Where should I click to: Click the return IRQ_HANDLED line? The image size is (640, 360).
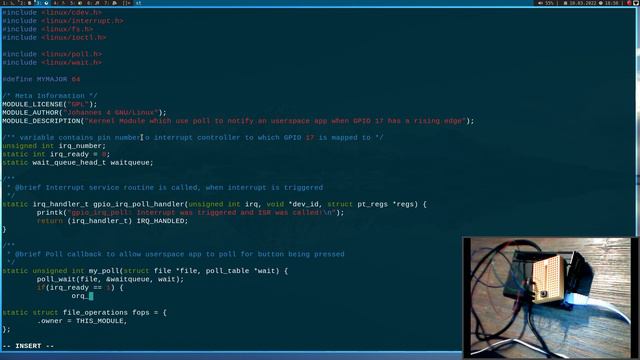[x=112, y=221]
